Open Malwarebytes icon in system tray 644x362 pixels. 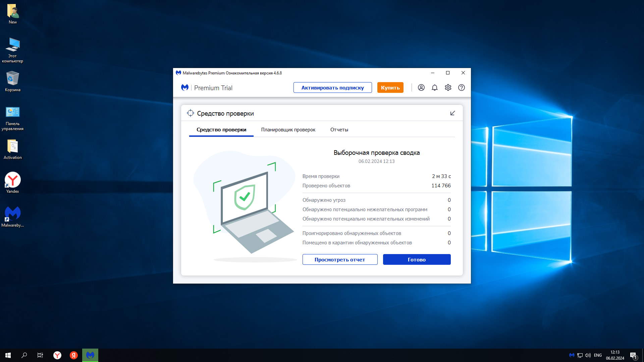point(572,355)
